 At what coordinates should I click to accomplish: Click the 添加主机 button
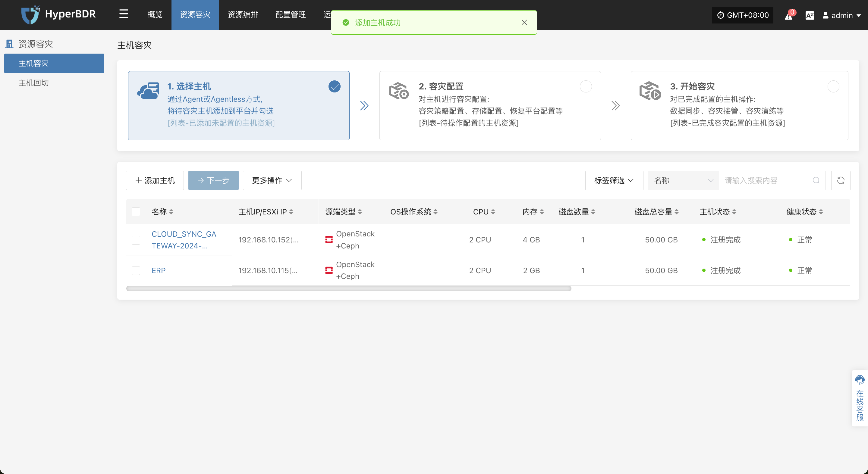pyautogui.click(x=155, y=180)
